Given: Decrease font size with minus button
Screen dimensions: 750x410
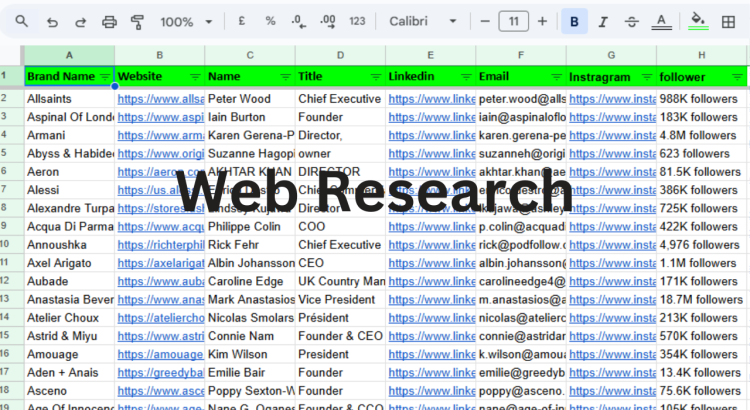Looking at the screenshot, I should 485,22.
